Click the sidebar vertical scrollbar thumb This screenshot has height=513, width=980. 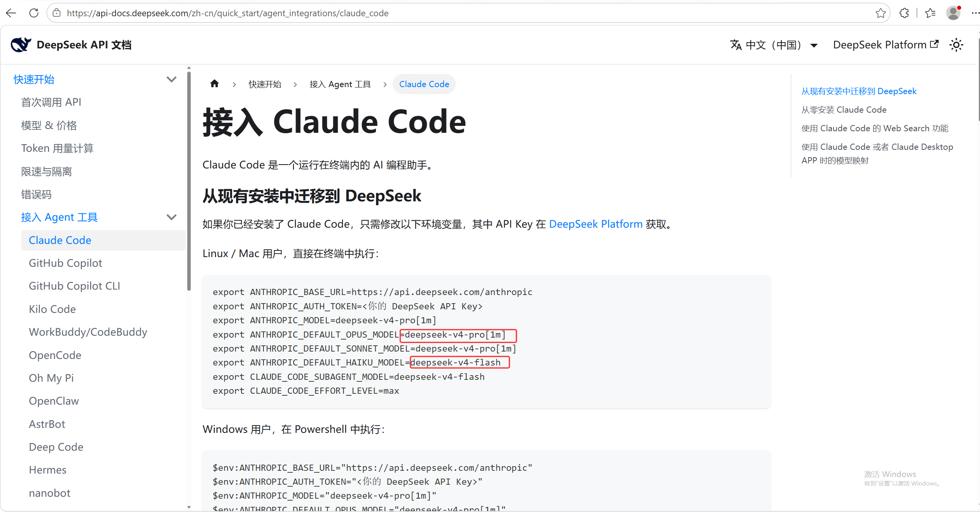(189, 180)
